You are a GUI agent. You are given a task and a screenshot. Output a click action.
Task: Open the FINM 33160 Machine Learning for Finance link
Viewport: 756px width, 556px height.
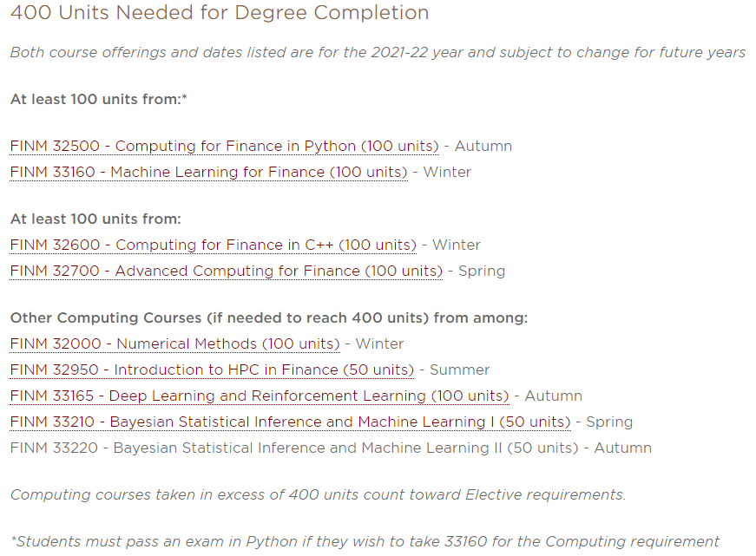coord(209,172)
